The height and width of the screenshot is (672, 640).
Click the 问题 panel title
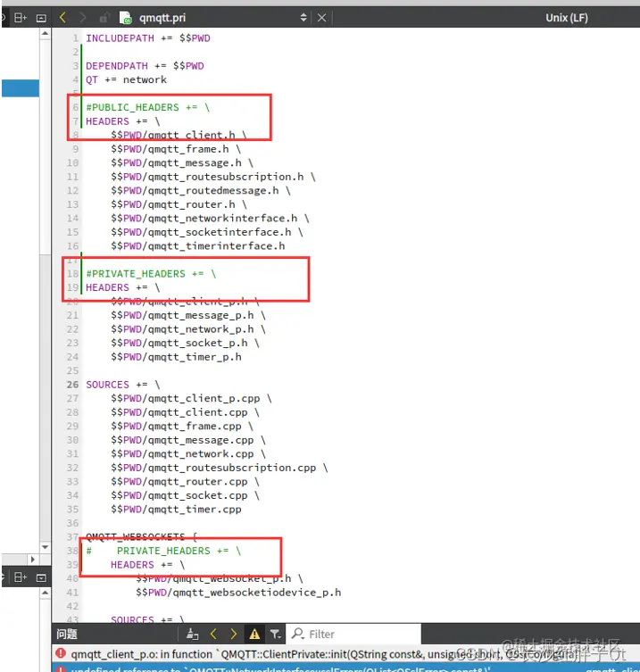click(67, 634)
